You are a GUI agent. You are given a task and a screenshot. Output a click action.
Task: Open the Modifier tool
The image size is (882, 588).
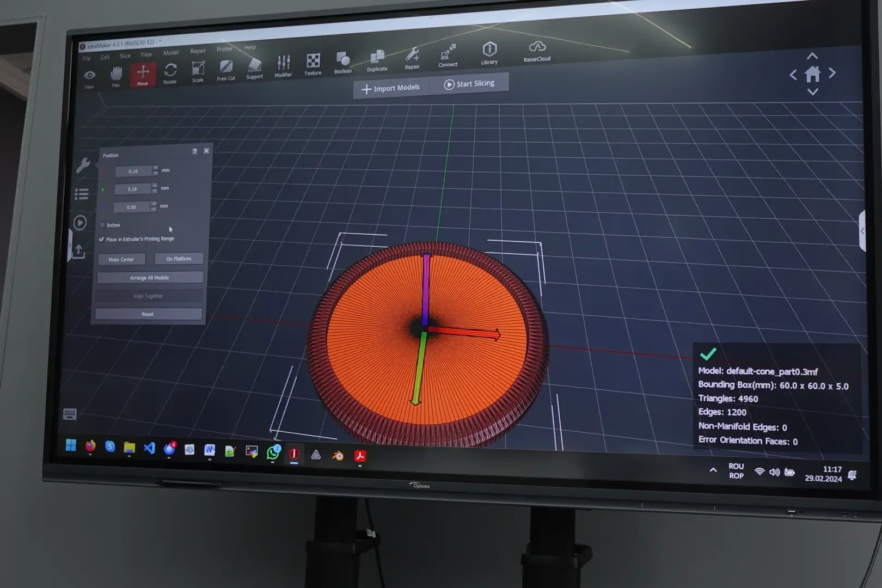[x=283, y=66]
